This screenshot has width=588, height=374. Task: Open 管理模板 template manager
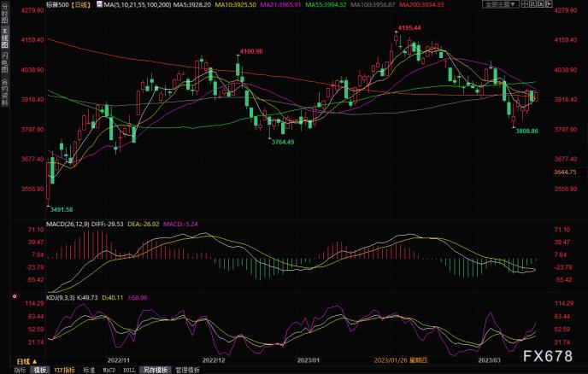click(x=188, y=370)
